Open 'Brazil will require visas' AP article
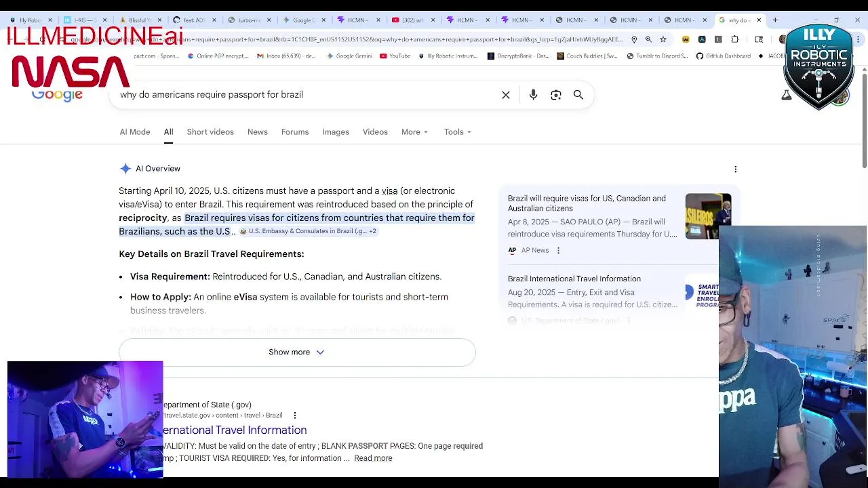 [587, 203]
